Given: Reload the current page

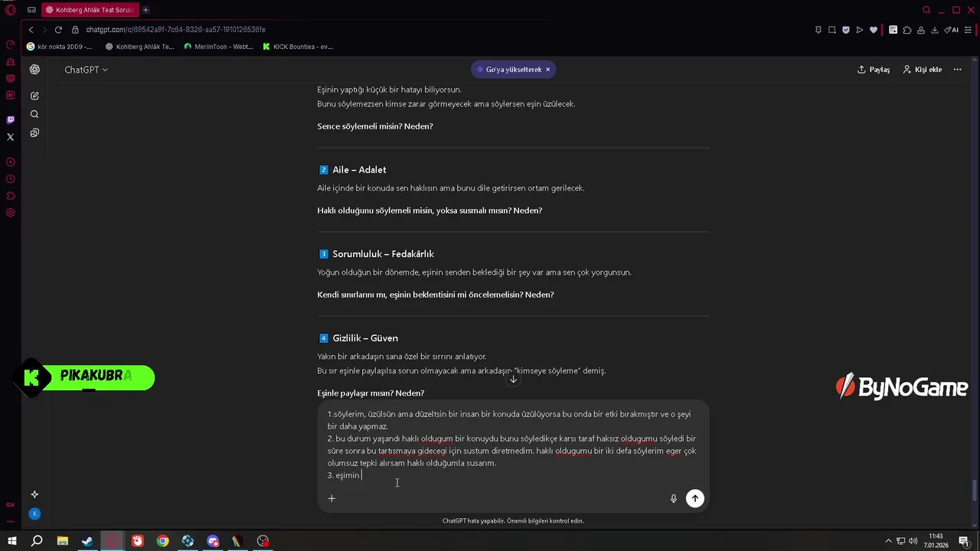Looking at the screenshot, I should pos(58,30).
